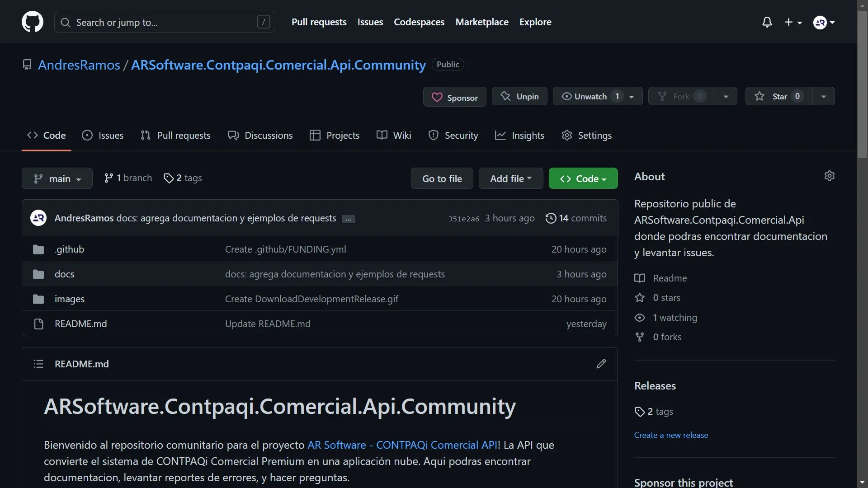Screen dimensions: 868x488
Task: Open the main branch dropdown
Action: (57, 178)
